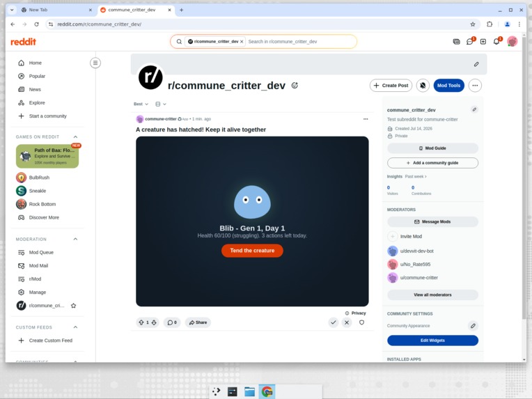
Task: Open the Best sort dropdown
Action: pyautogui.click(x=141, y=104)
